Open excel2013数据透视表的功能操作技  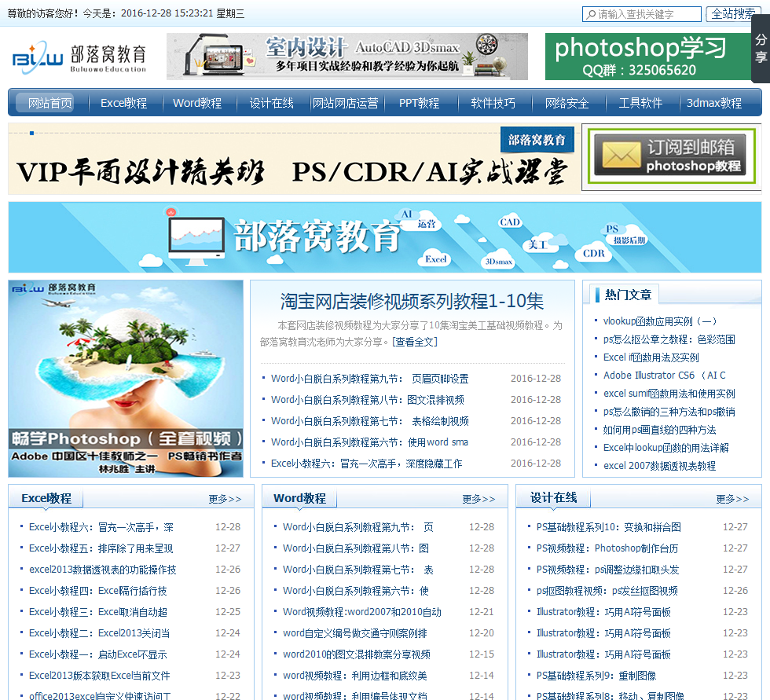point(102,570)
